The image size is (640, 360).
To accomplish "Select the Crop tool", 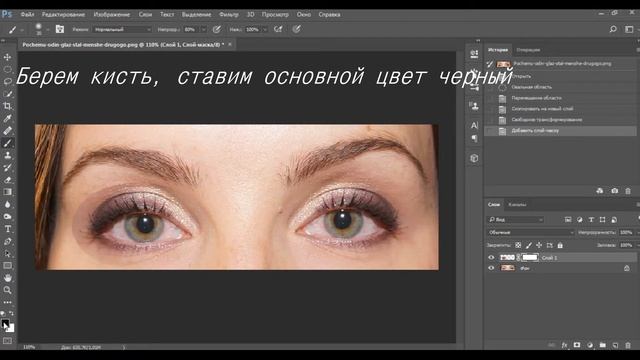I will (7, 106).
